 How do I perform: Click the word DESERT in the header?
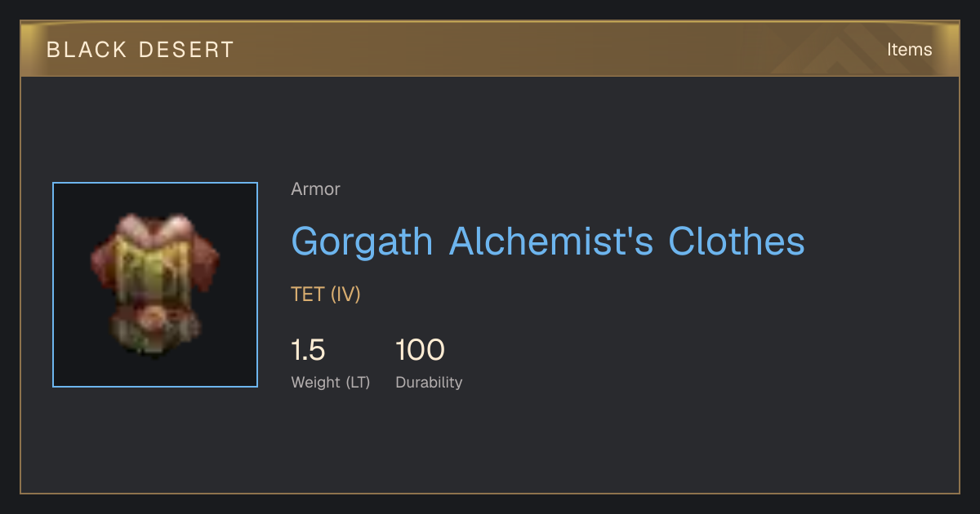tap(186, 50)
